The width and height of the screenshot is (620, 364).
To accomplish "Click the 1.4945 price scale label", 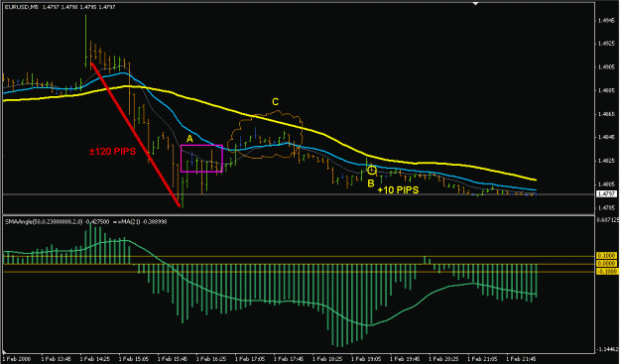I will [607, 20].
